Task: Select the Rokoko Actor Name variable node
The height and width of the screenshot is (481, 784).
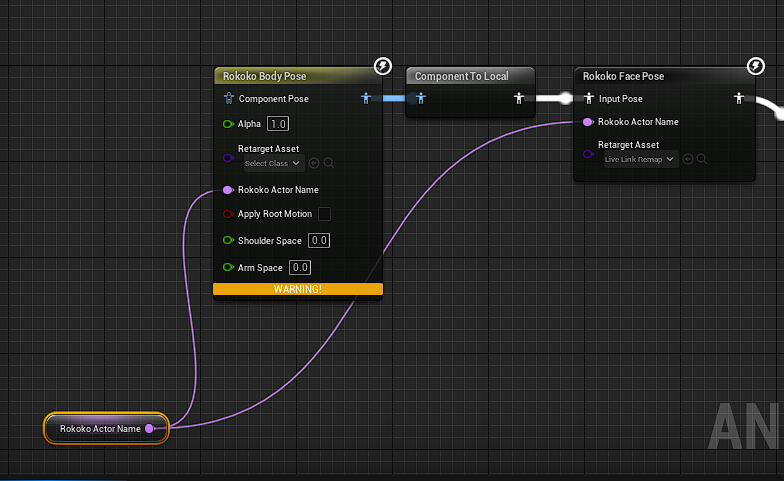Action: [x=106, y=428]
